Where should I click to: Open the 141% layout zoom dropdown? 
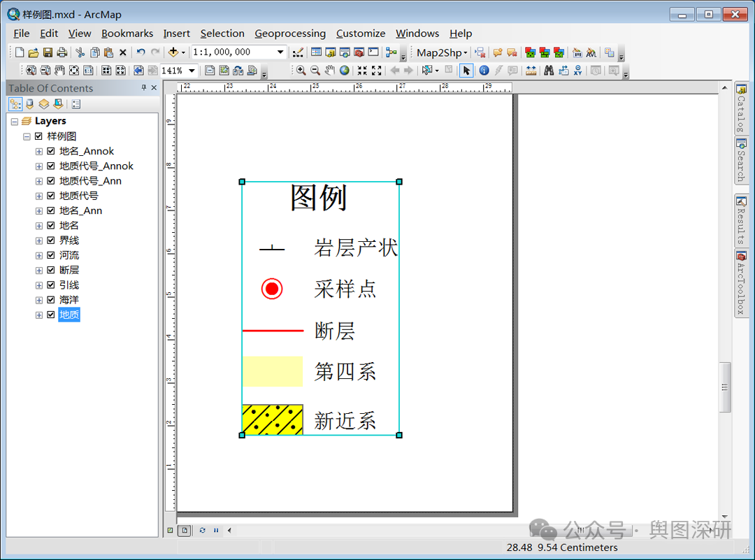(x=192, y=71)
